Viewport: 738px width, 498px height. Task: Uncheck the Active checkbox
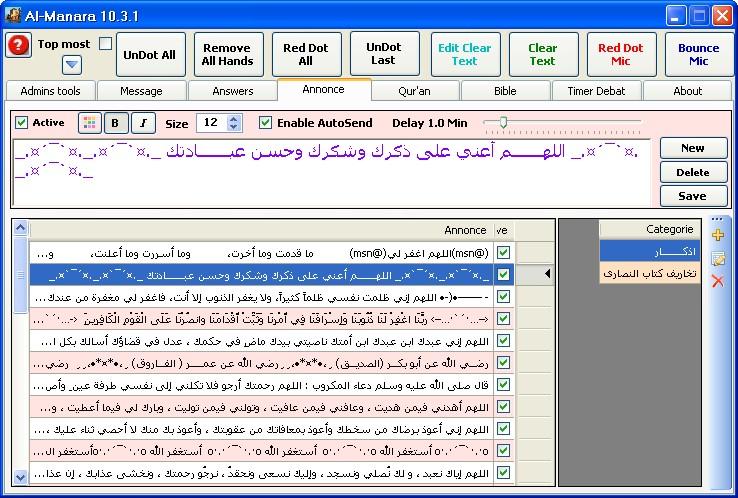pyautogui.click(x=22, y=123)
